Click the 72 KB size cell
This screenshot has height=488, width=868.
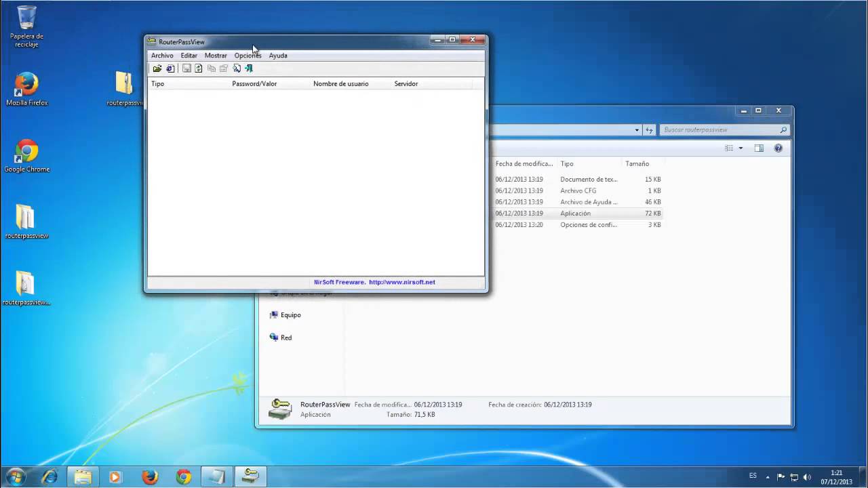coord(652,213)
